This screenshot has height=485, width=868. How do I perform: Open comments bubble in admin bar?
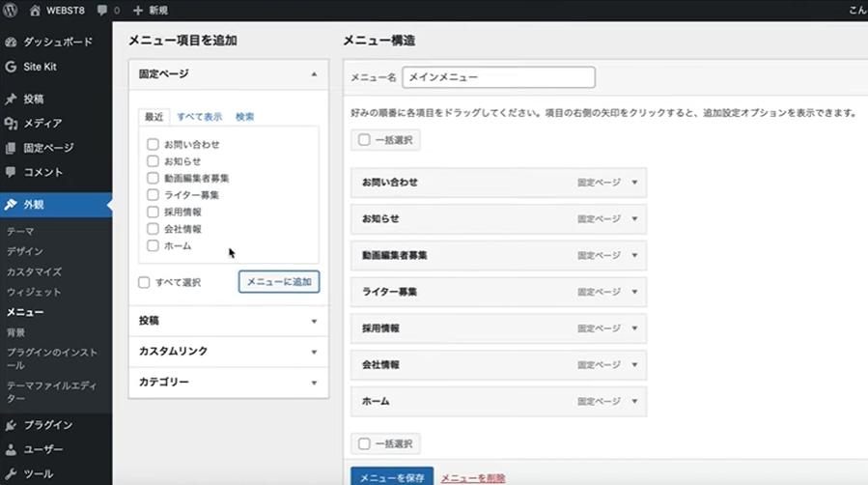(x=101, y=10)
